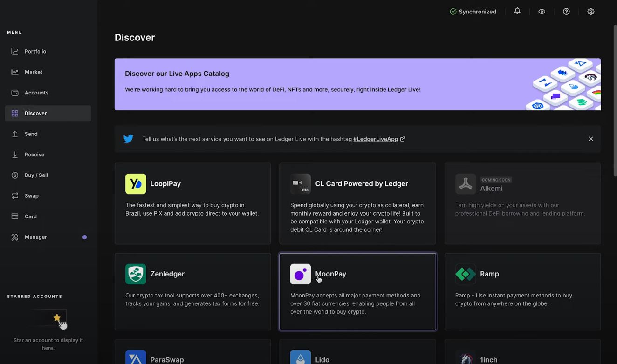Click the Ramp app logo
The height and width of the screenshot is (364, 617).
(x=466, y=274)
